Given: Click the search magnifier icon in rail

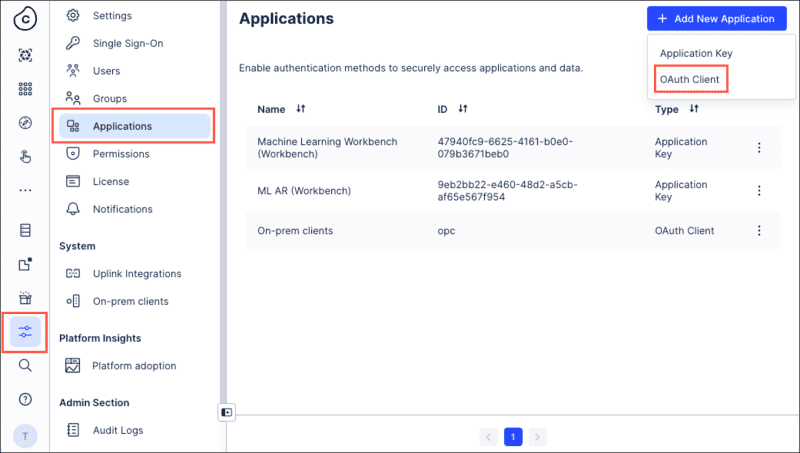Looking at the screenshot, I should tap(25, 366).
